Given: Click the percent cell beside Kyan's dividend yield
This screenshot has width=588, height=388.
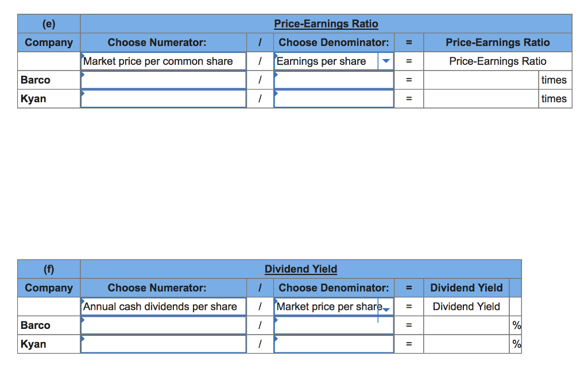Looking at the screenshot, I should pos(516,344).
